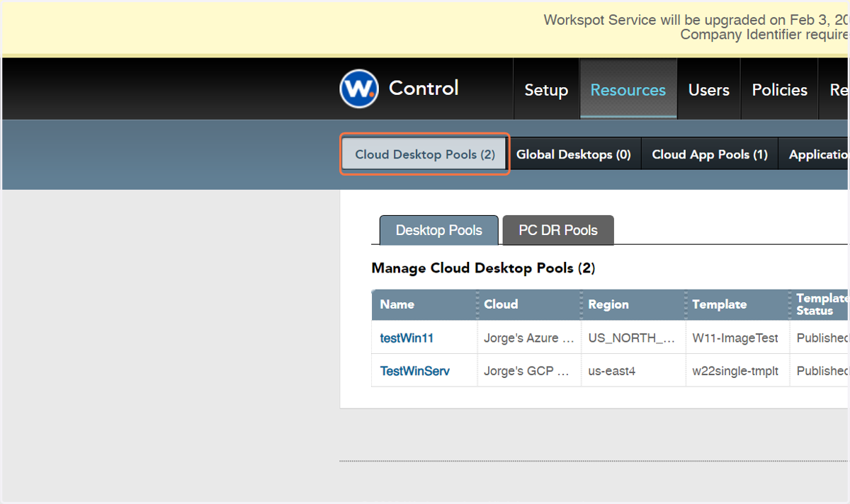850x504 pixels.
Task: Click Published status in testWin11 row
Action: 820,338
